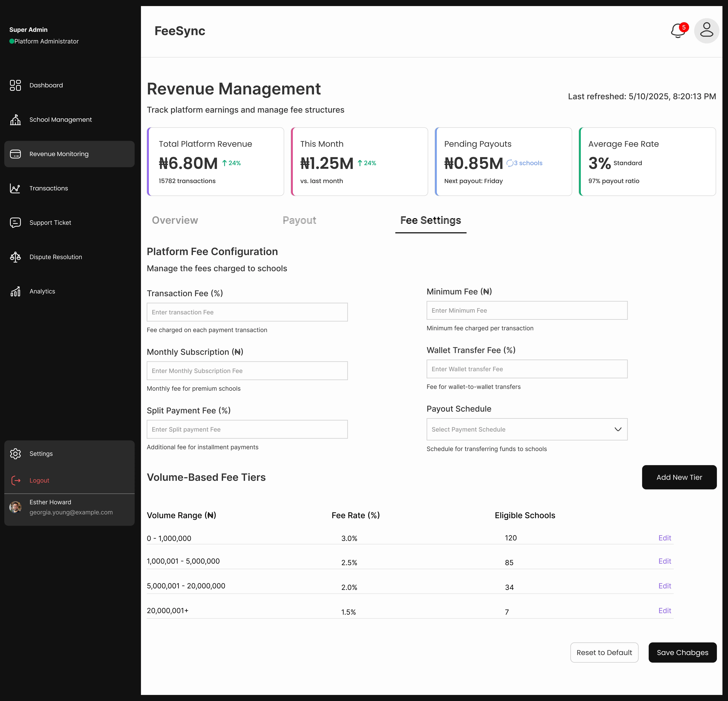Click the Revenue Monitoring card icon
This screenshot has width=728, height=701.
click(x=15, y=154)
